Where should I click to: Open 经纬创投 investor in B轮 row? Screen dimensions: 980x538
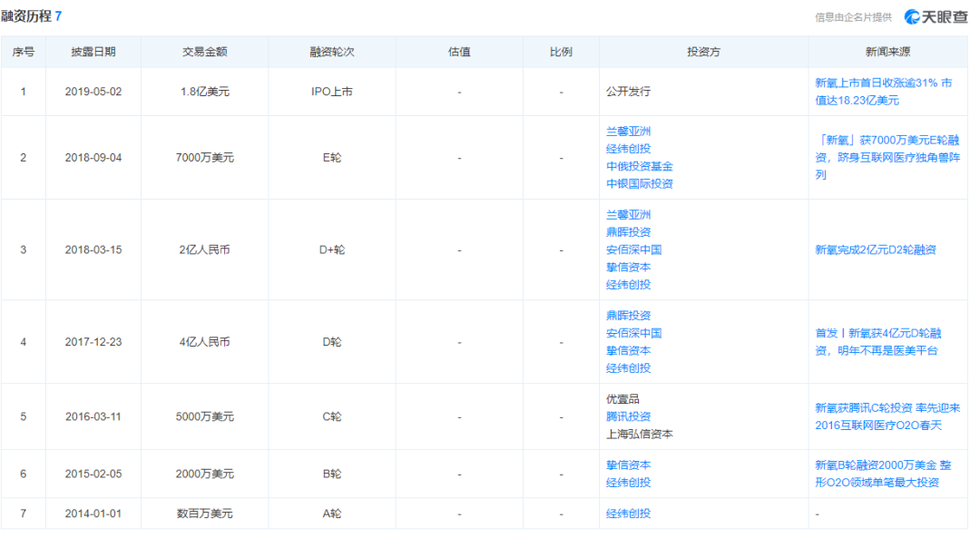pyautogui.click(x=628, y=483)
